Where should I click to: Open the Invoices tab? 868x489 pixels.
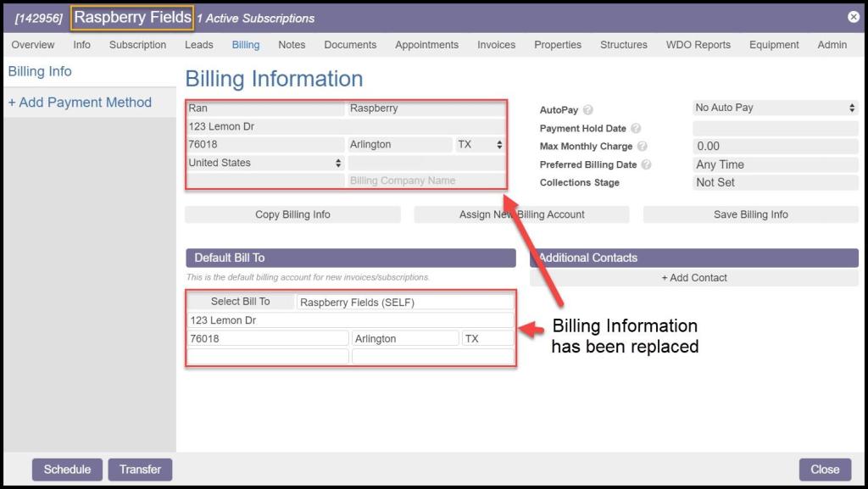pos(496,45)
